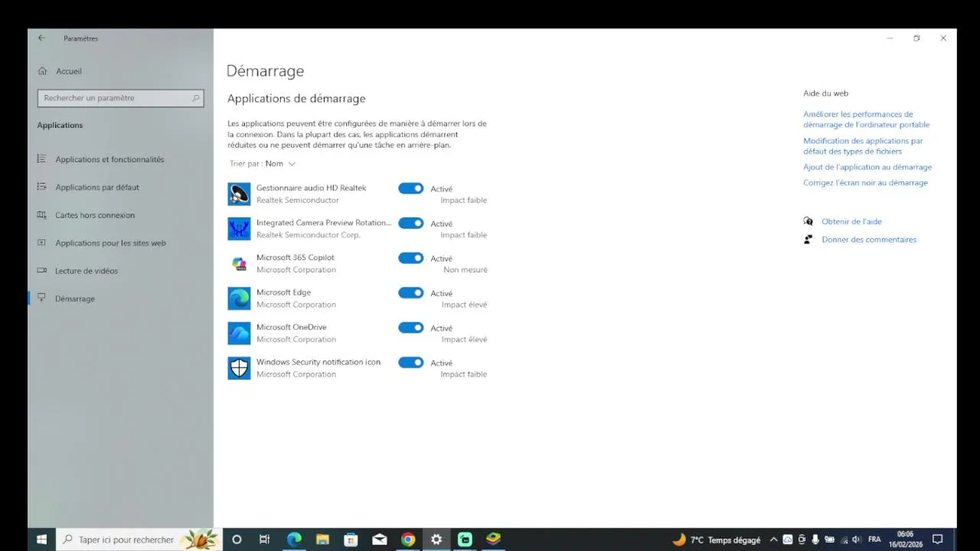The height and width of the screenshot is (551, 980).
Task: Open Google Chrome from the taskbar
Action: pos(408,540)
